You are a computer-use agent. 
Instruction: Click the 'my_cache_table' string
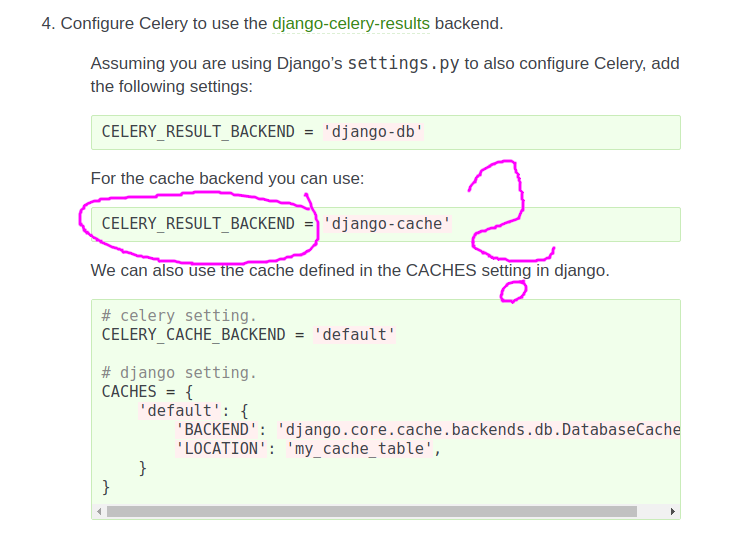pyautogui.click(x=359, y=449)
